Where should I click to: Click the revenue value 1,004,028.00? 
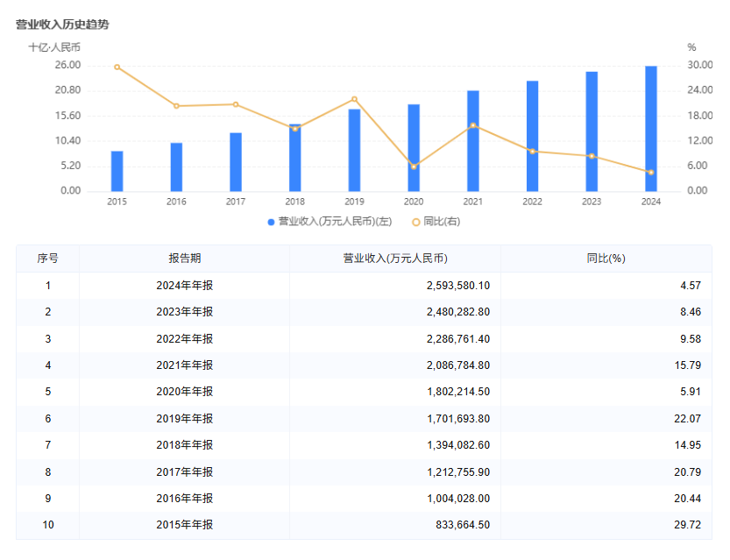[458, 499]
